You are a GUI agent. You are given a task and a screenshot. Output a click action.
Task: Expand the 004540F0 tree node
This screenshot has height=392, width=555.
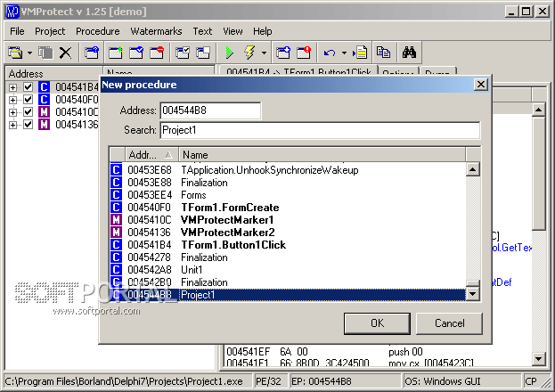point(12,100)
